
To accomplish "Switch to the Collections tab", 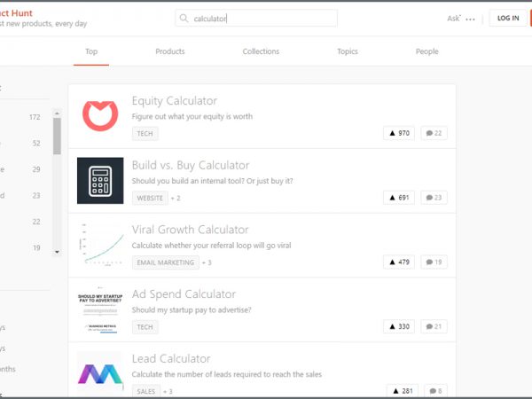I will (x=261, y=51).
